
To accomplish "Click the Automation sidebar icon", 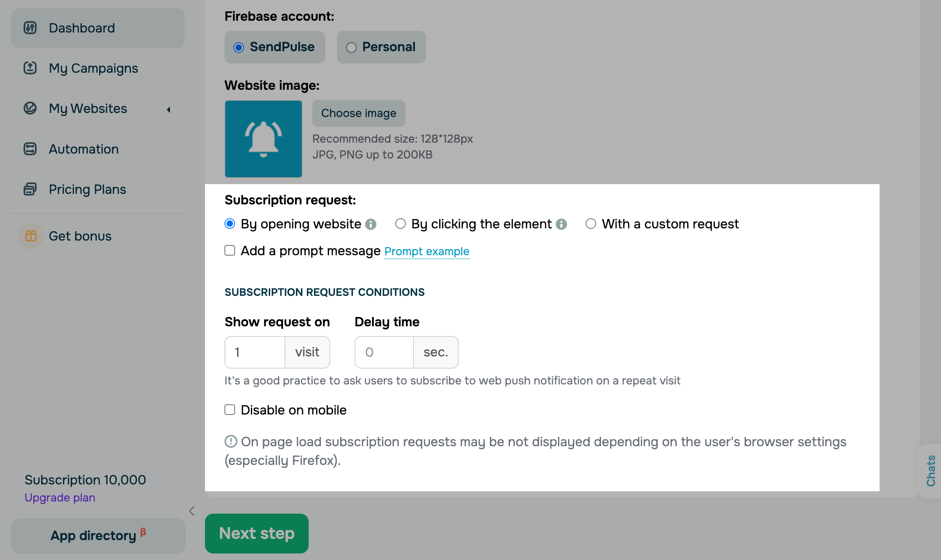I will 30,149.
